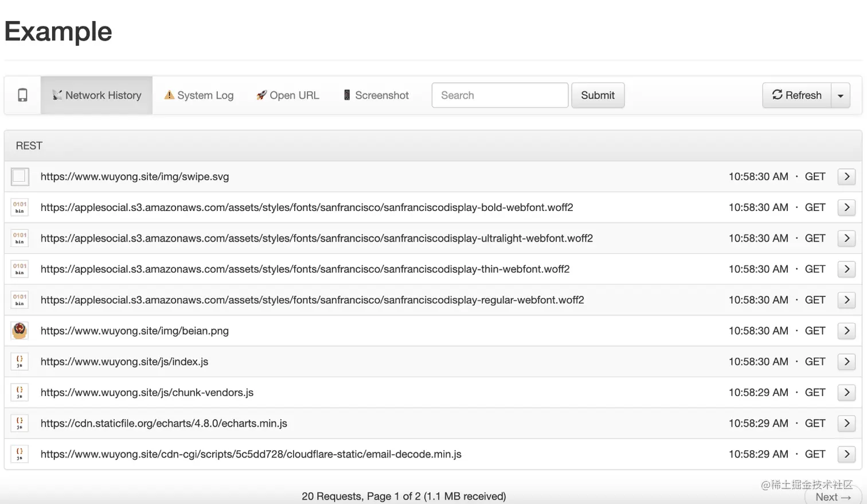Expand the thin-webfont.woff2 request row
Image resolution: width=867 pixels, height=504 pixels.
click(x=846, y=269)
